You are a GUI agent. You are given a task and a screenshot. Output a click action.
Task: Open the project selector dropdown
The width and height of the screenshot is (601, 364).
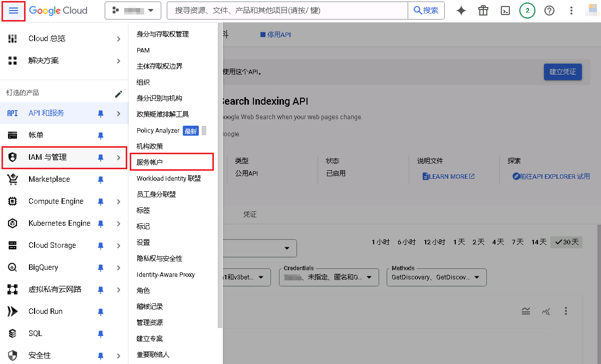(132, 11)
